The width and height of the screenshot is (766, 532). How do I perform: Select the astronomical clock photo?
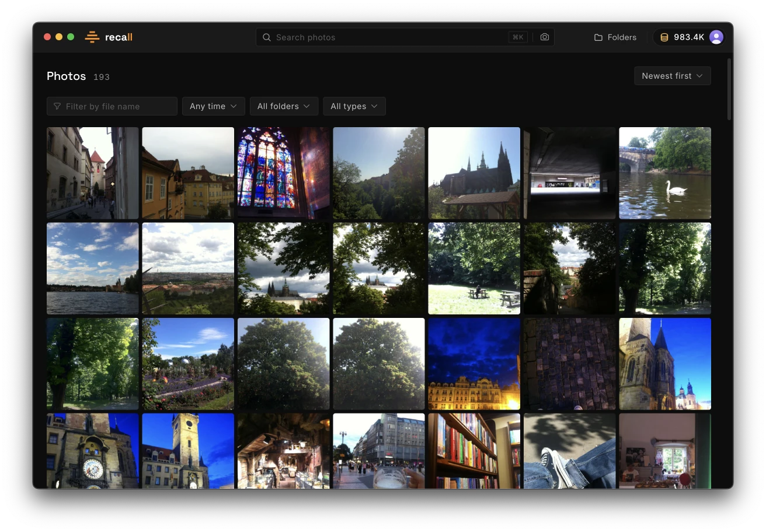click(92, 451)
